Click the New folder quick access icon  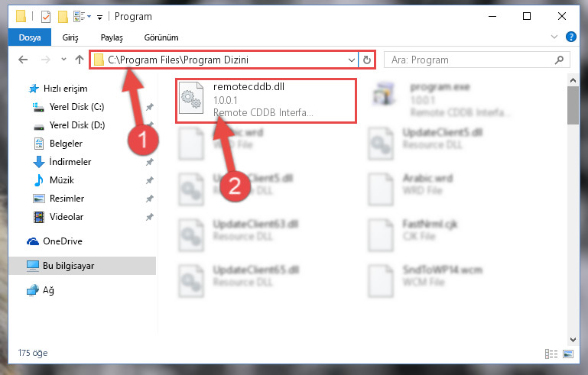(x=63, y=17)
